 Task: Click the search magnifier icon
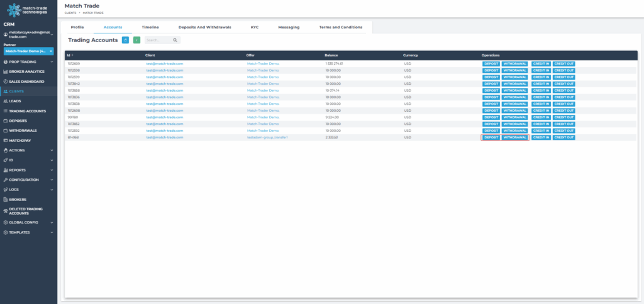[x=175, y=40]
